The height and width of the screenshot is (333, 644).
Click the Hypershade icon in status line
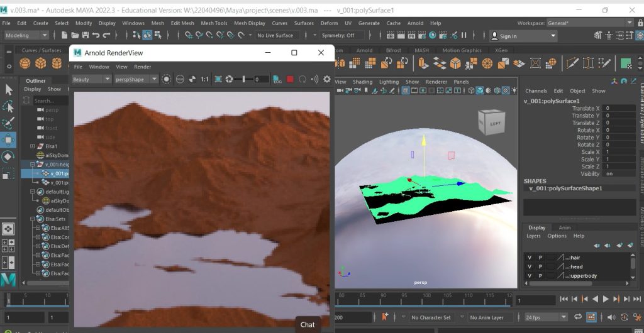(433, 35)
